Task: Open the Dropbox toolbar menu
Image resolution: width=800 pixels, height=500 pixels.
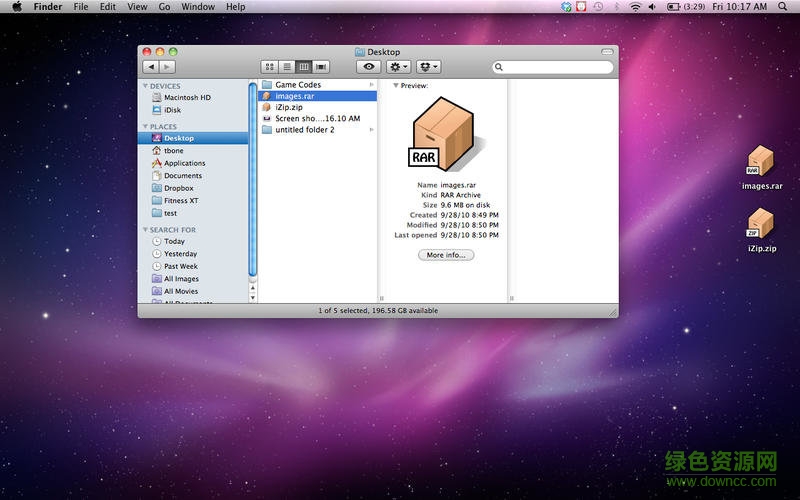Action: (428, 67)
